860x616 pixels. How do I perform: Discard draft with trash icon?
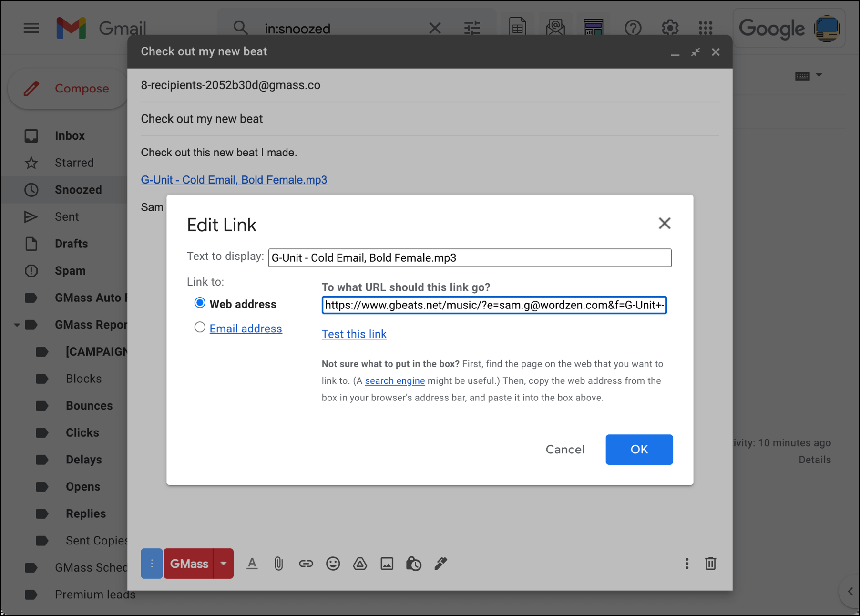[710, 564]
